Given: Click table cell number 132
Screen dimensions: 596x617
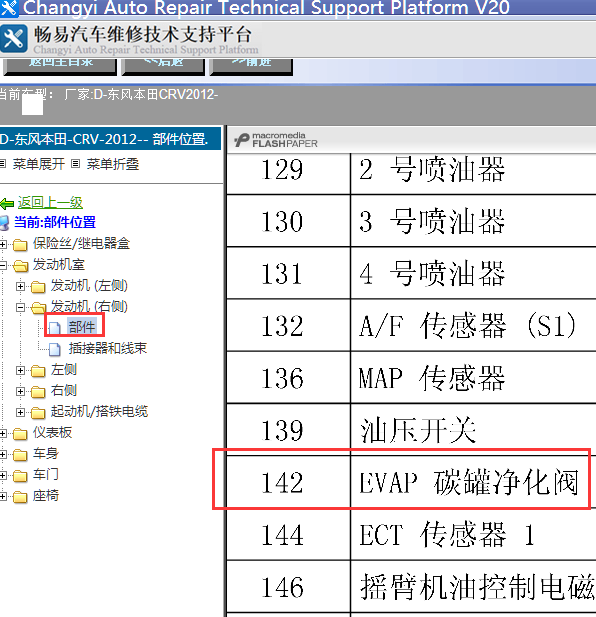Looking at the screenshot, I should click(x=288, y=325).
